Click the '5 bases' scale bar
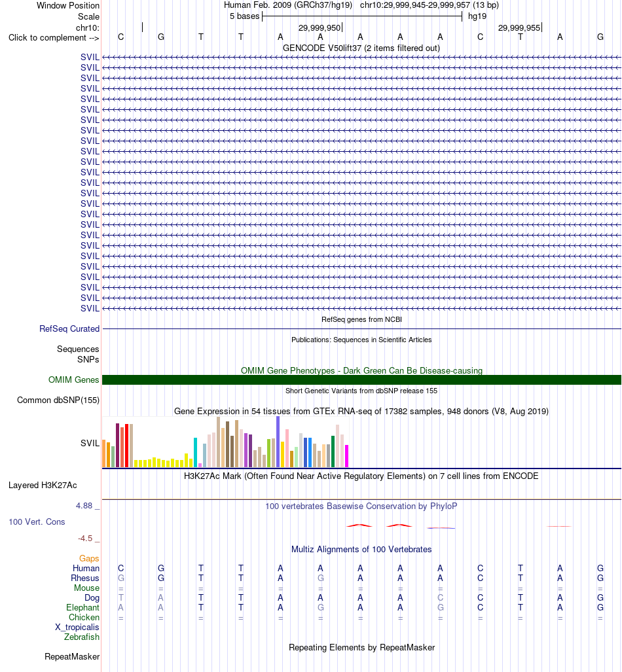Viewport: 622px width, 672px height. point(362,16)
